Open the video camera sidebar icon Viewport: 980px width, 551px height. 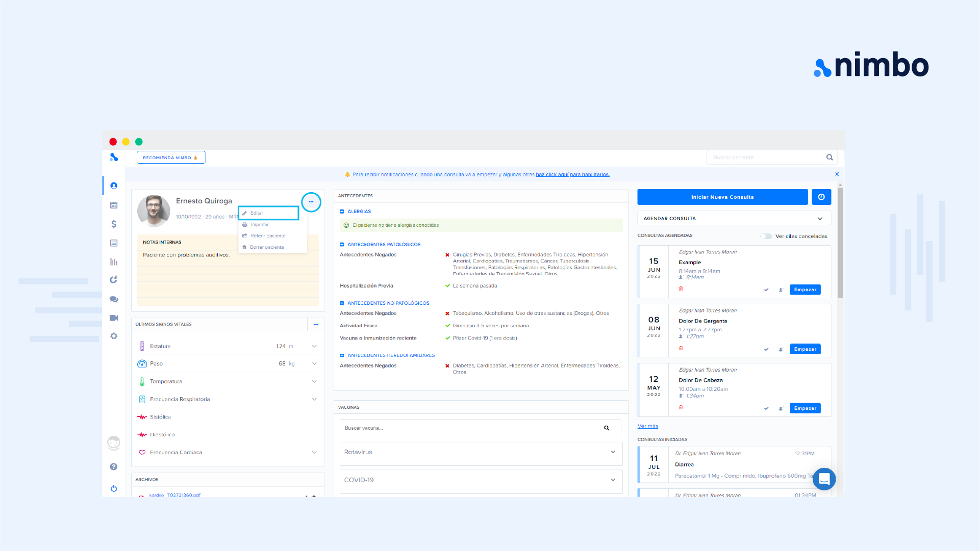[x=114, y=318]
